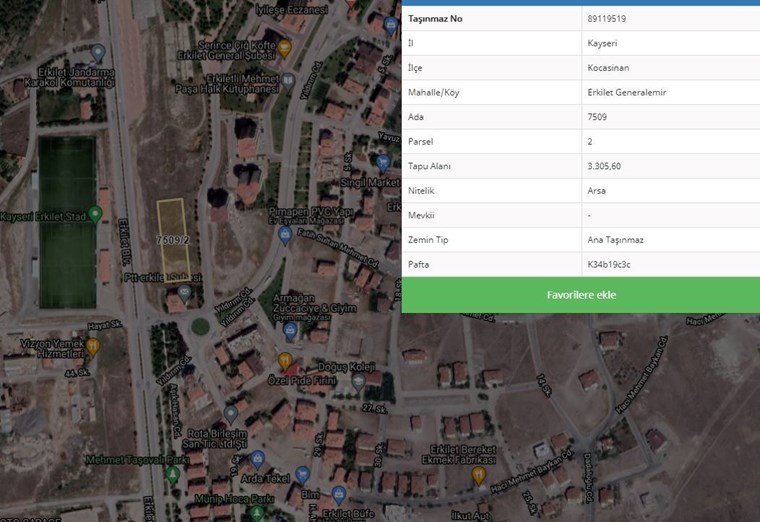Click the Taşınmaz No value 89119519

pyautogui.click(x=606, y=19)
